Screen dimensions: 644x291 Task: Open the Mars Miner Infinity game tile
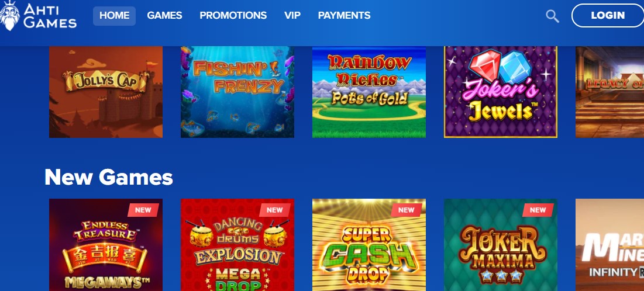(609, 245)
